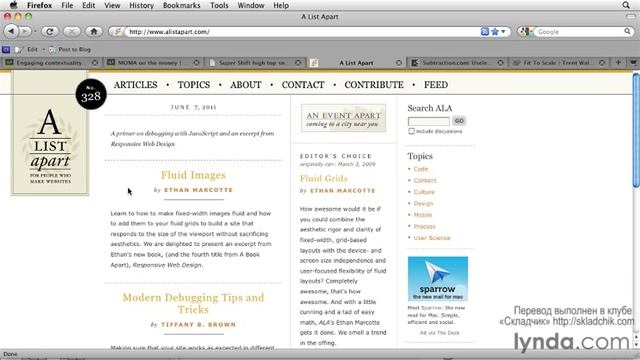Click the vertical page scrollbar thumb
The height and width of the screenshot is (360, 640).
pyautogui.click(x=636, y=131)
